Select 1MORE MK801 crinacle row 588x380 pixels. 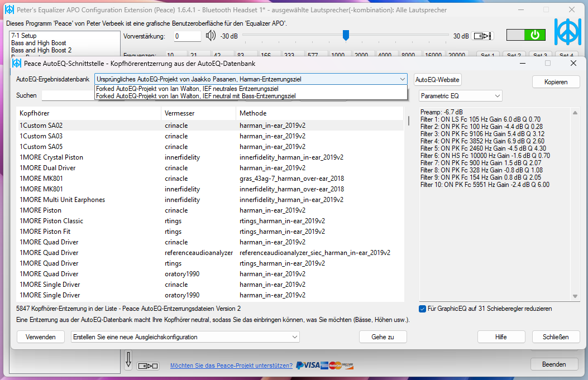point(211,179)
